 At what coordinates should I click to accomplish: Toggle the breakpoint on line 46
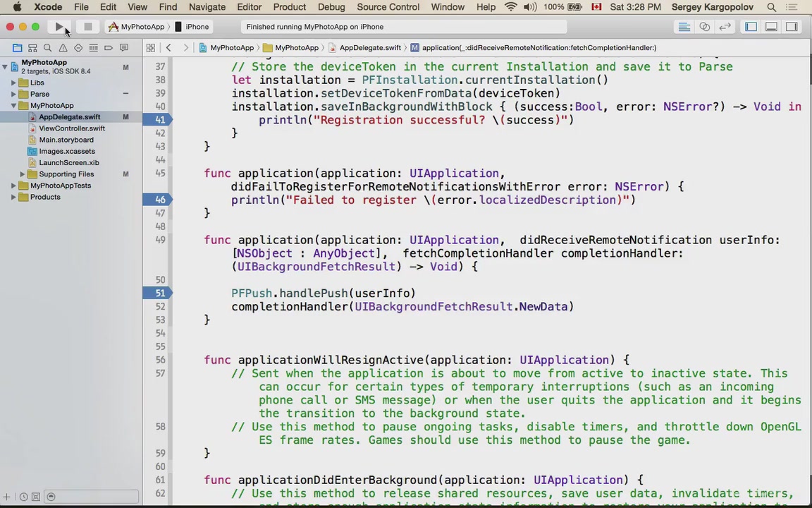pos(157,200)
